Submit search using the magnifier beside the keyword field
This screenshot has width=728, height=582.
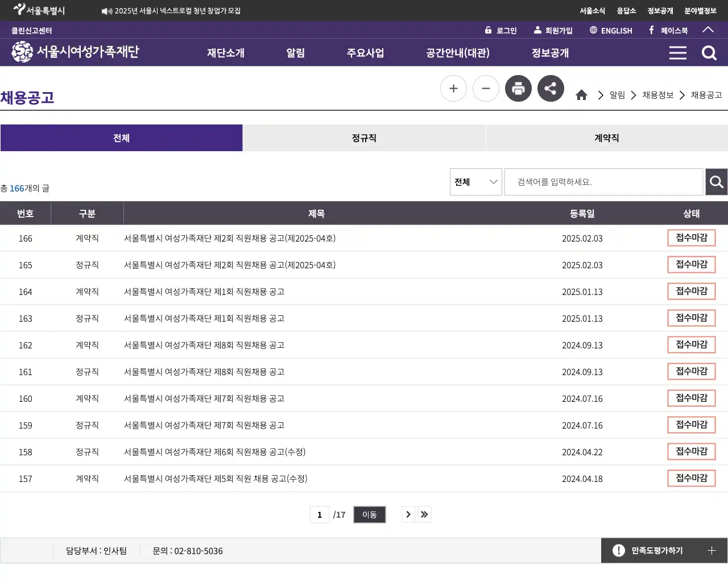click(716, 182)
